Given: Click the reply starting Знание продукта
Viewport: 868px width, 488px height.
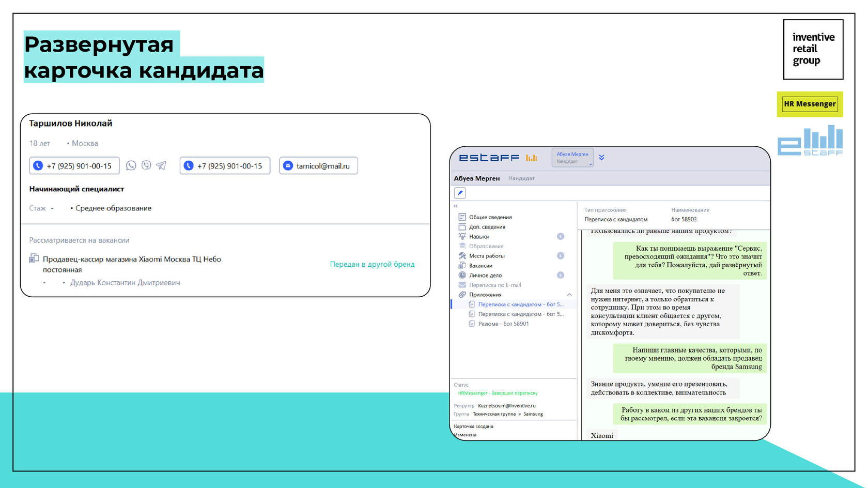Looking at the screenshot, I should (662, 388).
